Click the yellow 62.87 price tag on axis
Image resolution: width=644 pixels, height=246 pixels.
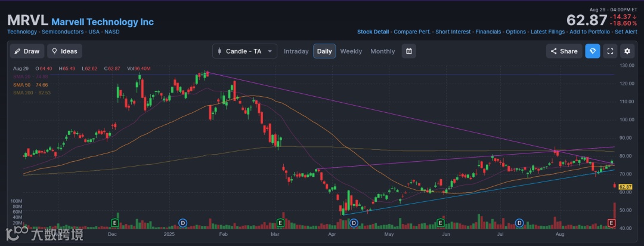[625, 187]
